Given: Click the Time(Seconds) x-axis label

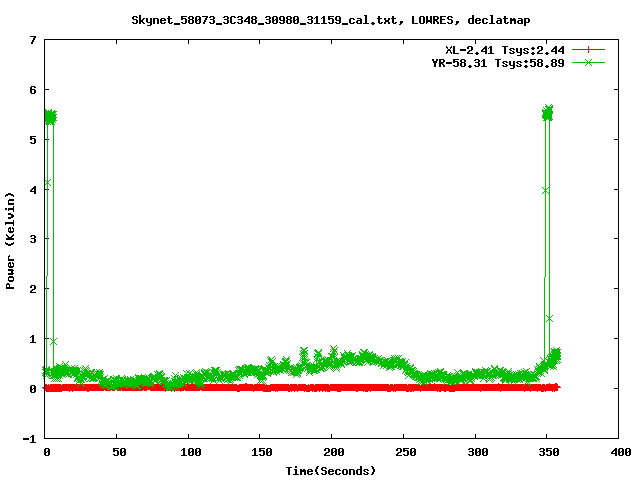Looking at the screenshot, I should tap(331, 471).
